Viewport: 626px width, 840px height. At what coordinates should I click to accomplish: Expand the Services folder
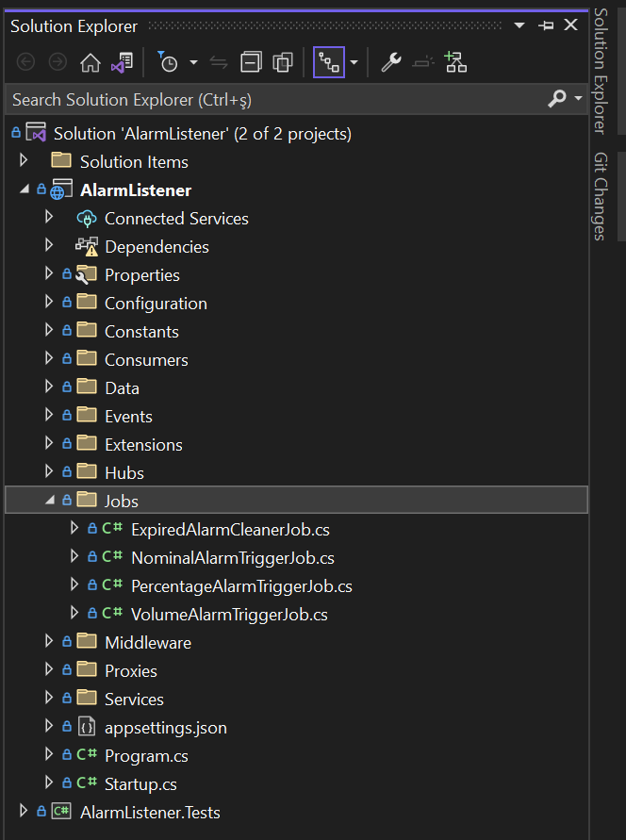(x=50, y=699)
